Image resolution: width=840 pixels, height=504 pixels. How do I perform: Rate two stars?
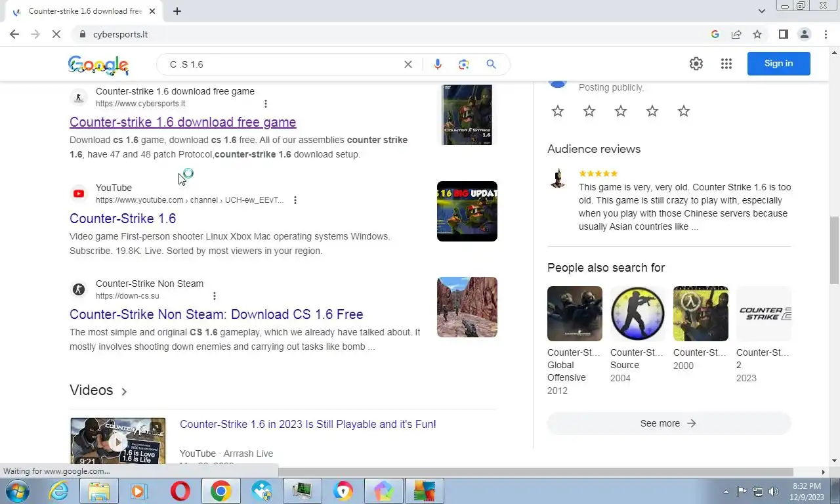pyautogui.click(x=589, y=111)
